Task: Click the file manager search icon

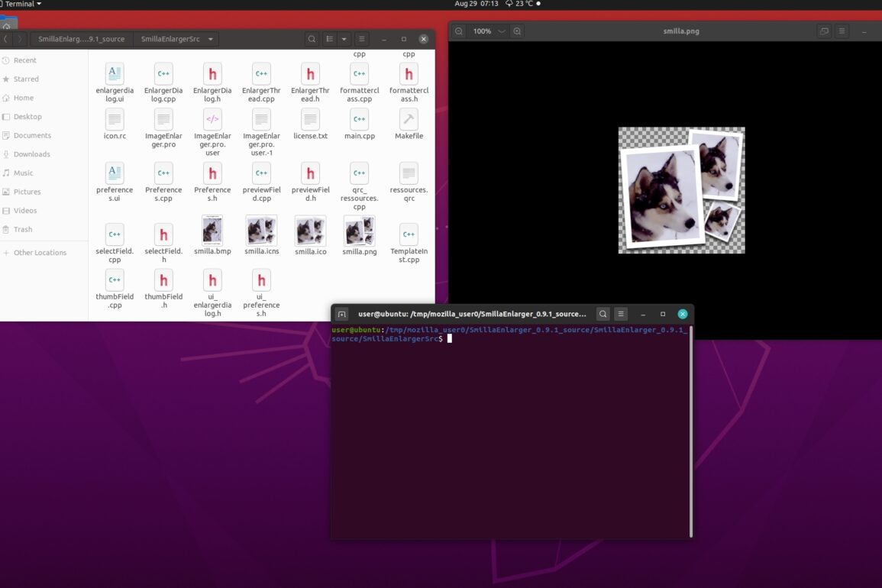Action: pyautogui.click(x=312, y=39)
